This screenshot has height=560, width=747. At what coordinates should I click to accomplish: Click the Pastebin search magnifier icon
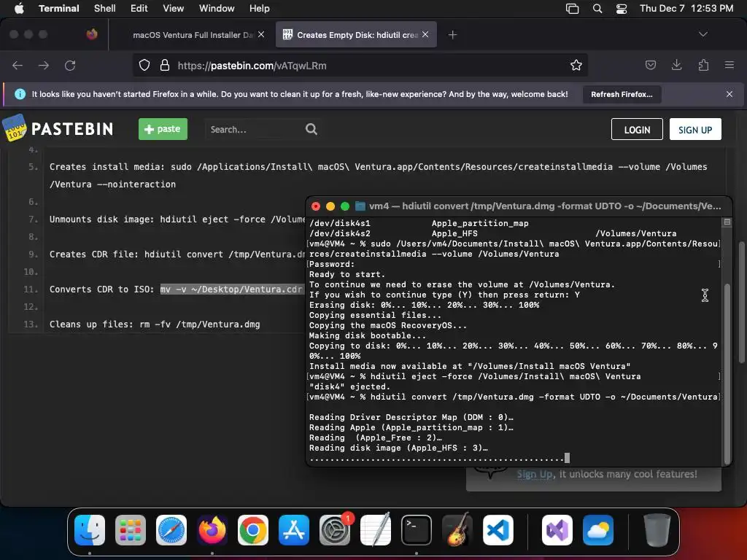point(311,129)
